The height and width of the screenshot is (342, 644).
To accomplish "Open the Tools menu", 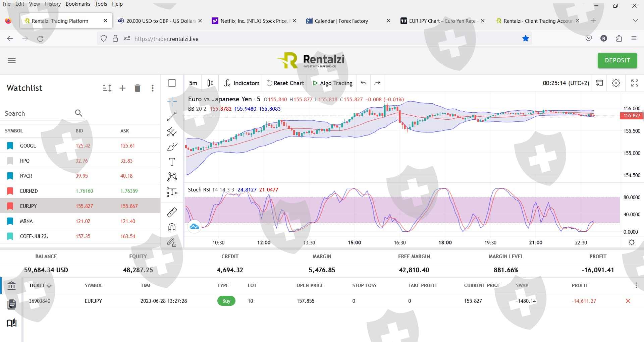I will click(x=101, y=4).
